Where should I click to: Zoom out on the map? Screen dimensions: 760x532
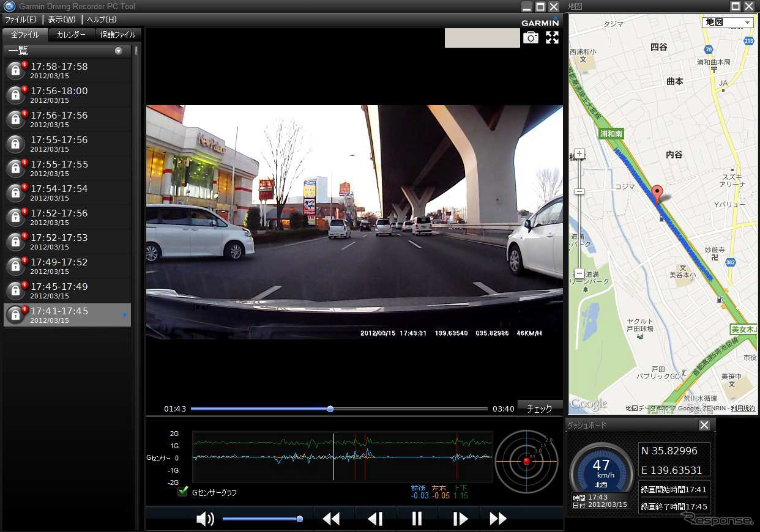579,273
